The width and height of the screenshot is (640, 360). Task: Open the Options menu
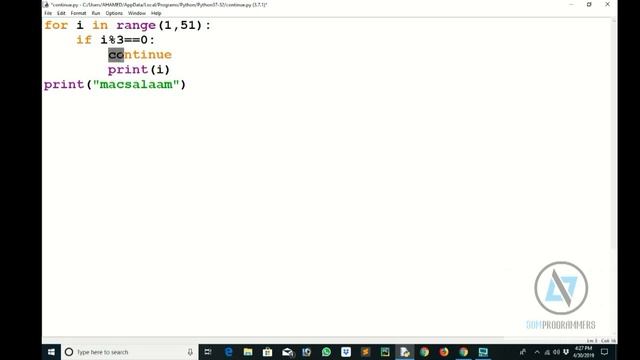click(x=114, y=13)
